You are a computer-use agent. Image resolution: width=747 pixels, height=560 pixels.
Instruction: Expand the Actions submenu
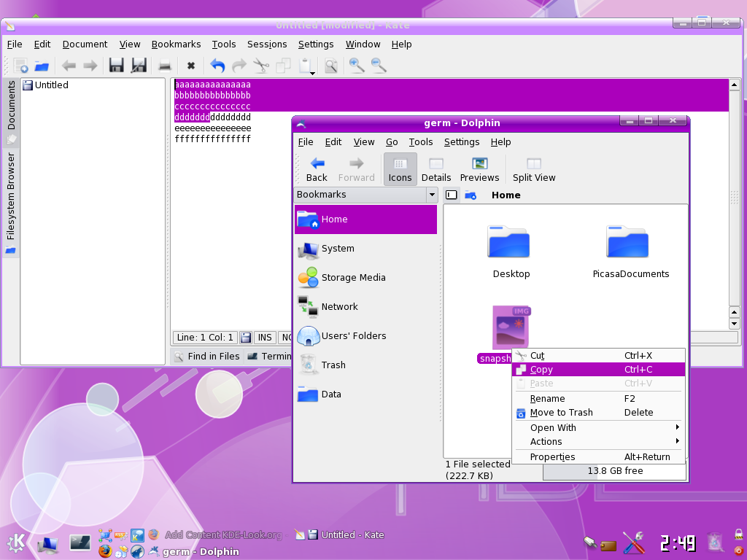[x=598, y=441]
